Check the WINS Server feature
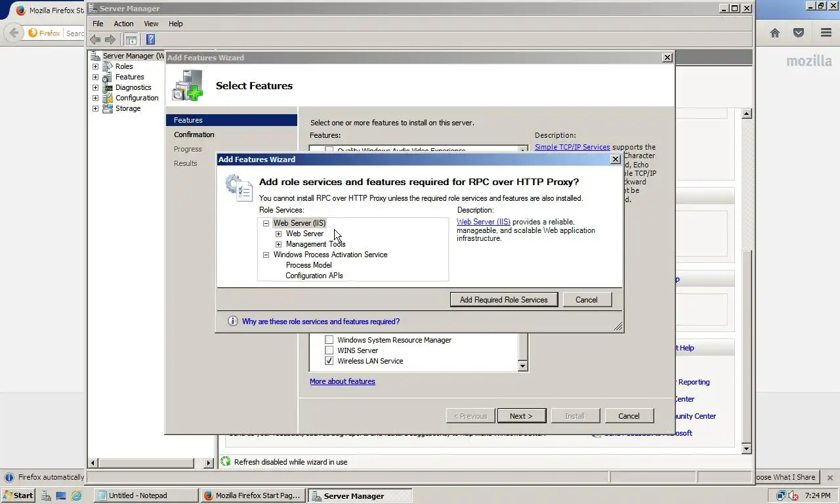The height and width of the screenshot is (504, 840). click(329, 350)
